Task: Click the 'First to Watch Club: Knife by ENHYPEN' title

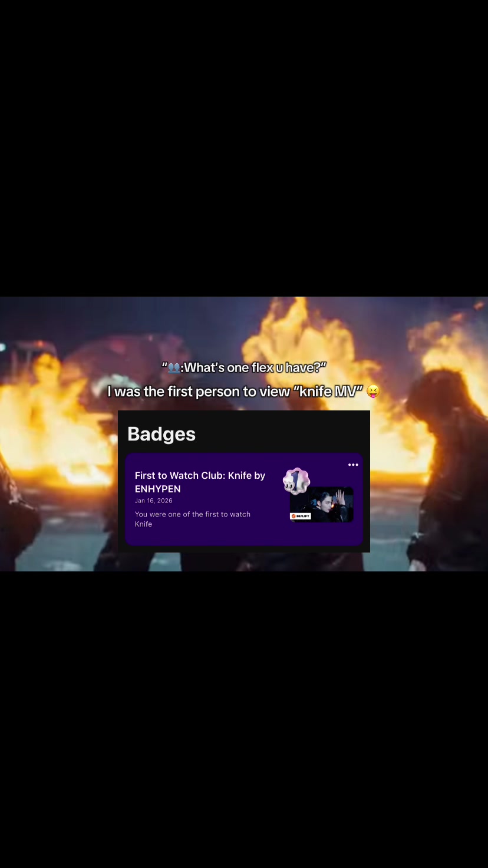Action: [200, 482]
